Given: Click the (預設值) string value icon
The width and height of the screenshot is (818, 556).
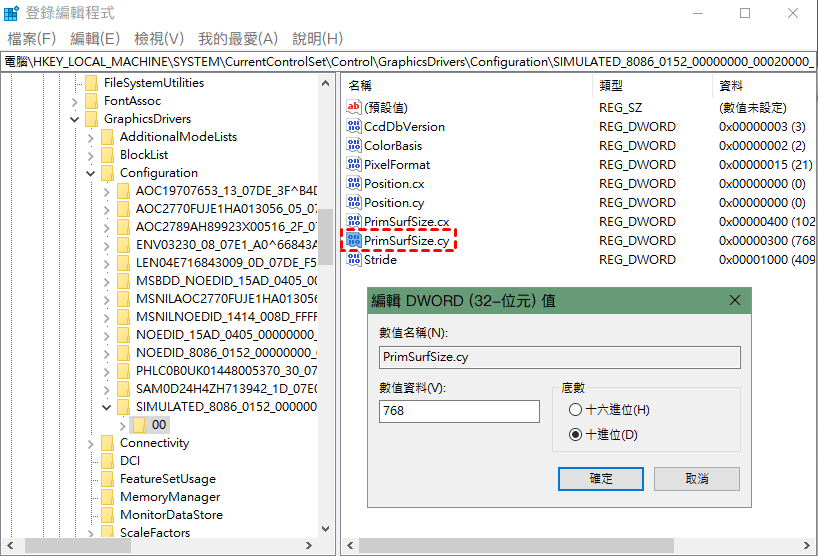Looking at the screenshot, I should [354, 107].
